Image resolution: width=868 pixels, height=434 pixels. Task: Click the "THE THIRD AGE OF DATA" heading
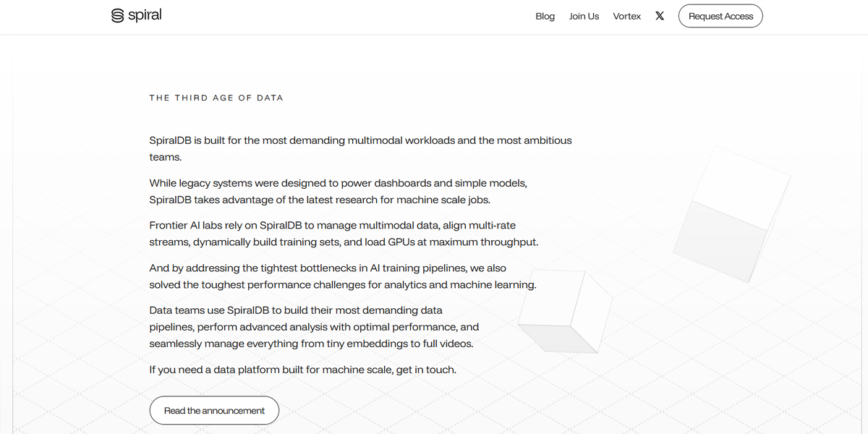click(x=216, y=98)
